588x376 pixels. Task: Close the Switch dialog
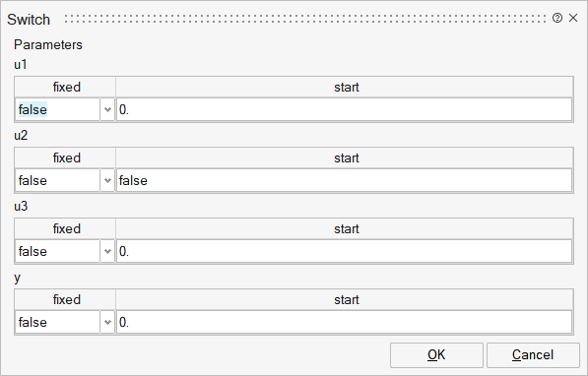pos(573,18)
